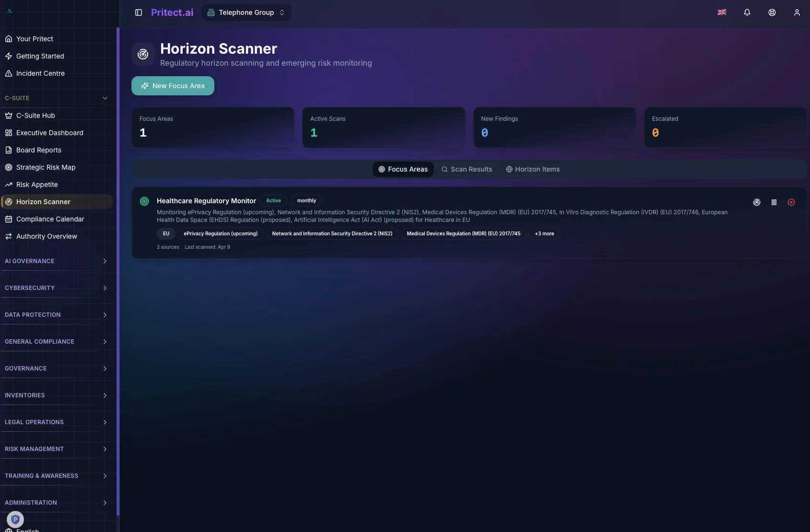Screen dimensions: 810x532
Task: Click the Healthcare Regulatory Monitor title
Action: (206, 201)
